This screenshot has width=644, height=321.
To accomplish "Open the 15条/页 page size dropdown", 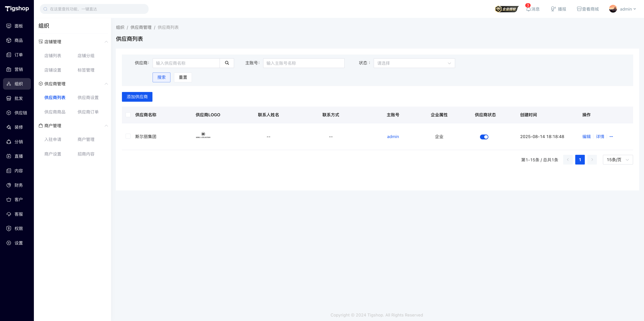I will click(618, 160).
